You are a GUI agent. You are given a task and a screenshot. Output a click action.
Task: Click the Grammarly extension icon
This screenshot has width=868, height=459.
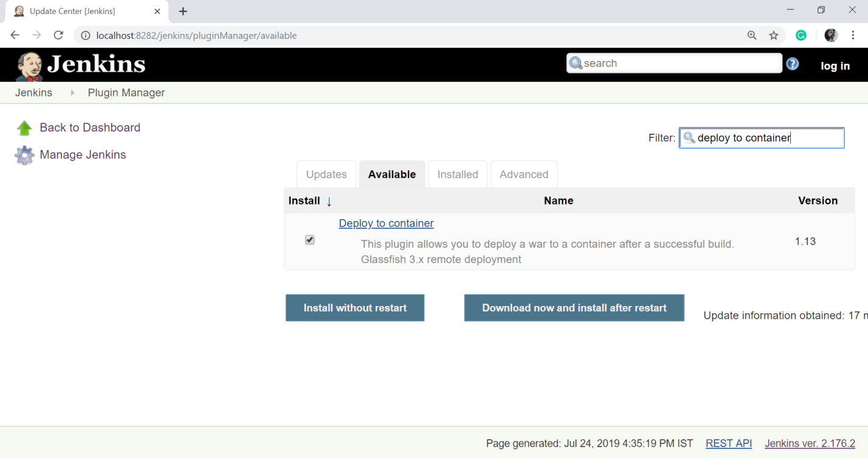click(x=801, y=35)
